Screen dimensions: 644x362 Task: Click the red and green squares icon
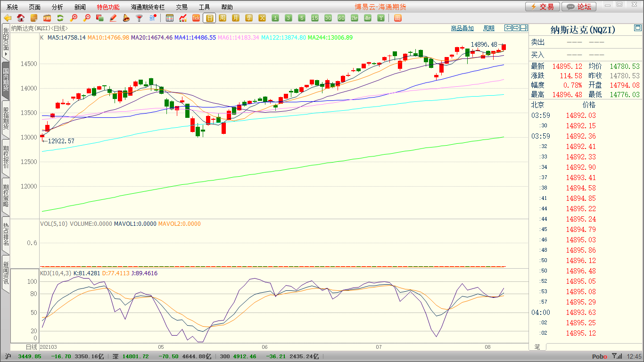pyautogui.click(x=99, y=18)
